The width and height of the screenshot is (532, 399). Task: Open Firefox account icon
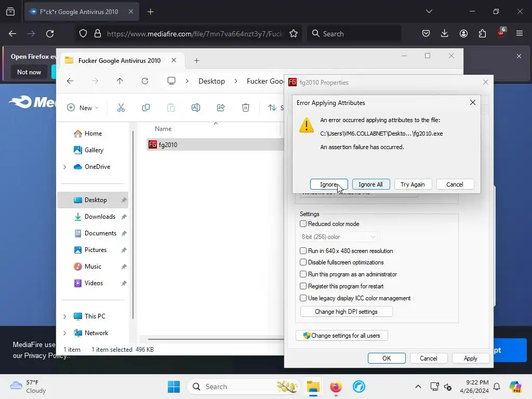click(463, 33)
